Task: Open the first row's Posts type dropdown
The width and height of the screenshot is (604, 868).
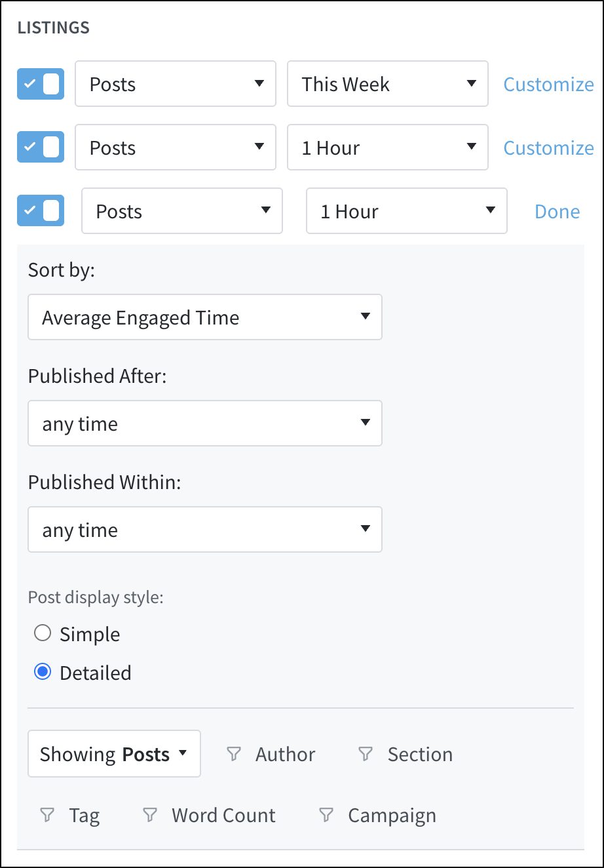Action: coord(175,84)
